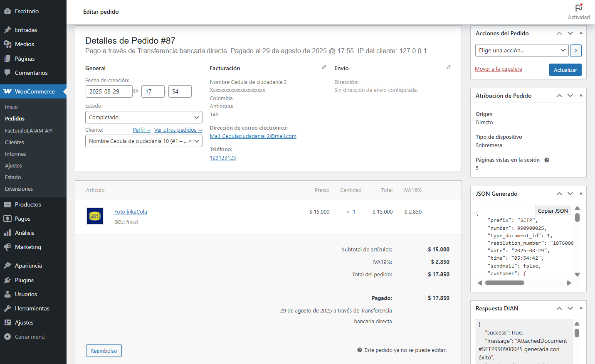The image size is (595, 364).
Task: Click the Plugins plug icon
Action: [7, 280]
